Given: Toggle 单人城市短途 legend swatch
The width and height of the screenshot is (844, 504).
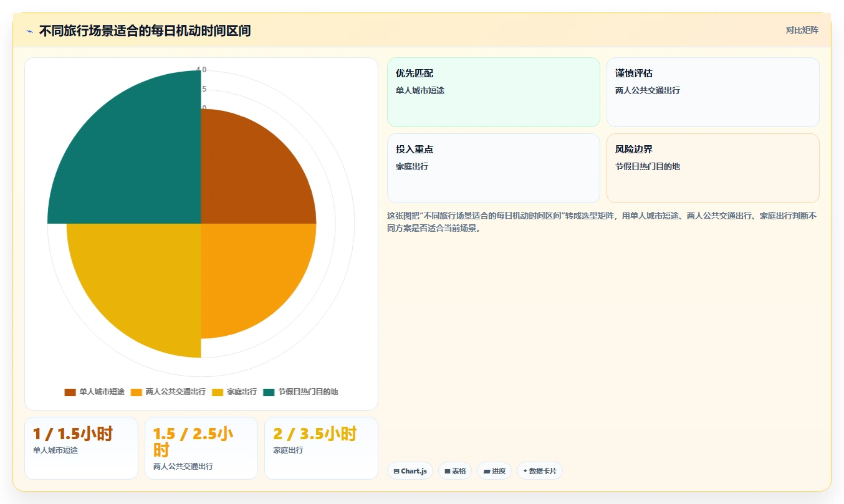Looking at the screenshot, I should pos(70,392).
